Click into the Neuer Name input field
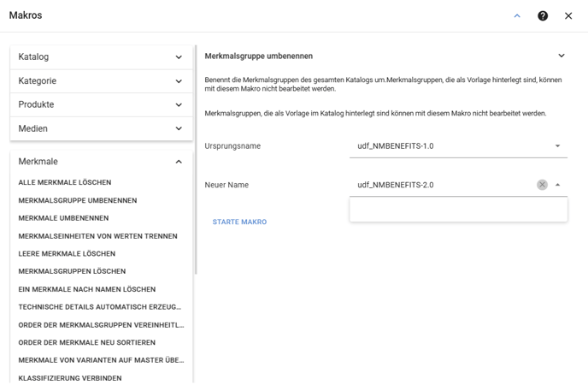 [444, 185]
